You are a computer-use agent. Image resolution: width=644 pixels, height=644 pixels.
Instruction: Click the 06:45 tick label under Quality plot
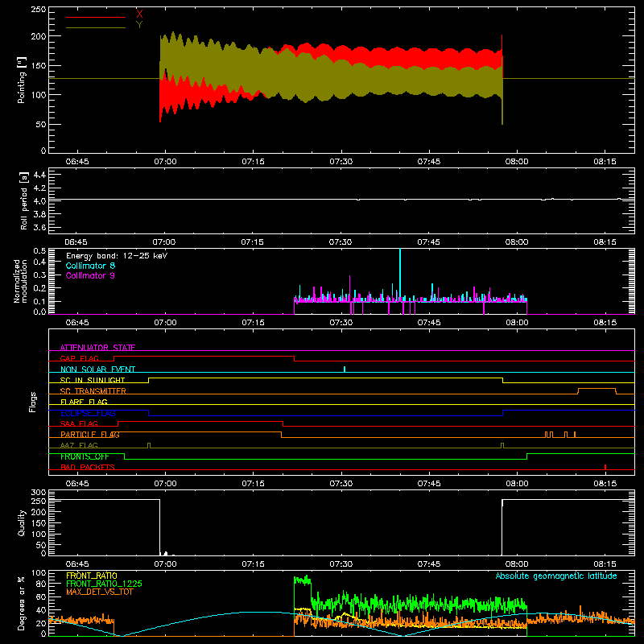point(77,564)
